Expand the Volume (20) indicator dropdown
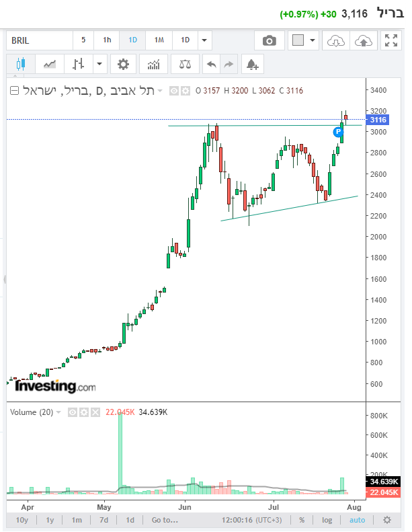Viewport: 412px width, 532px height. pos(58,412)
